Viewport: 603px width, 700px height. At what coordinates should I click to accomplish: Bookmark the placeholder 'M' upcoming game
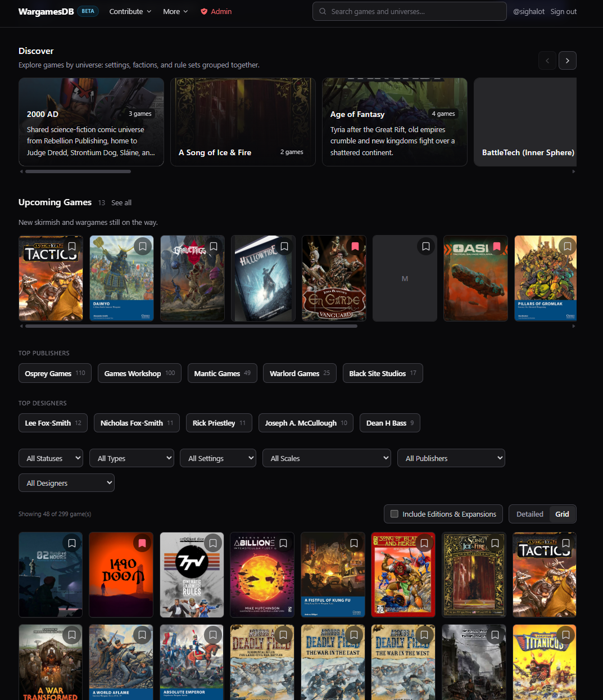426,246
